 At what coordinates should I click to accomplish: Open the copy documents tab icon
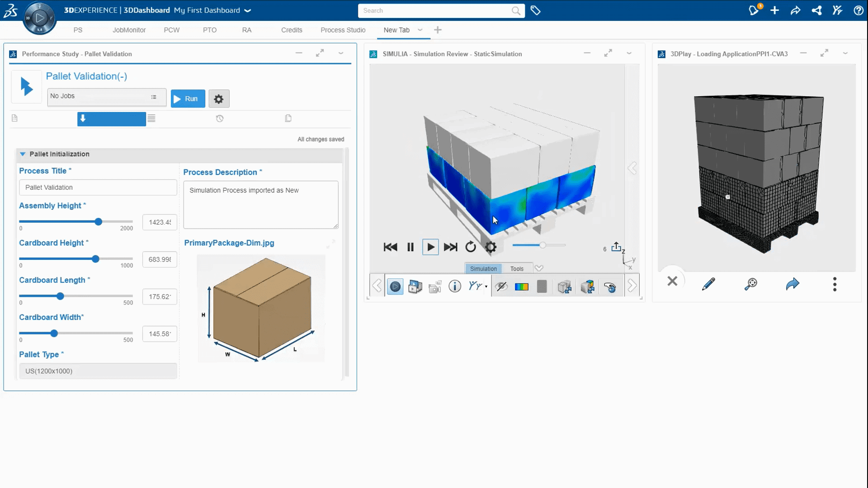point(288,118)
